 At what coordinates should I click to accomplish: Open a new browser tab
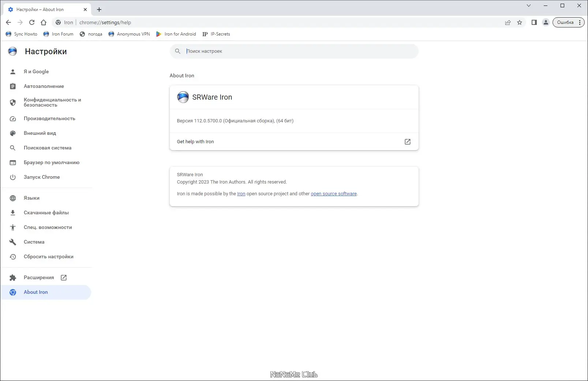click(99, 10)
